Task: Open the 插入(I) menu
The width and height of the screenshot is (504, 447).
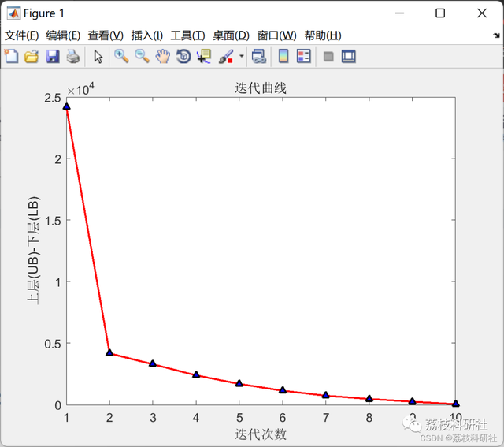Action: coord(147,35)
